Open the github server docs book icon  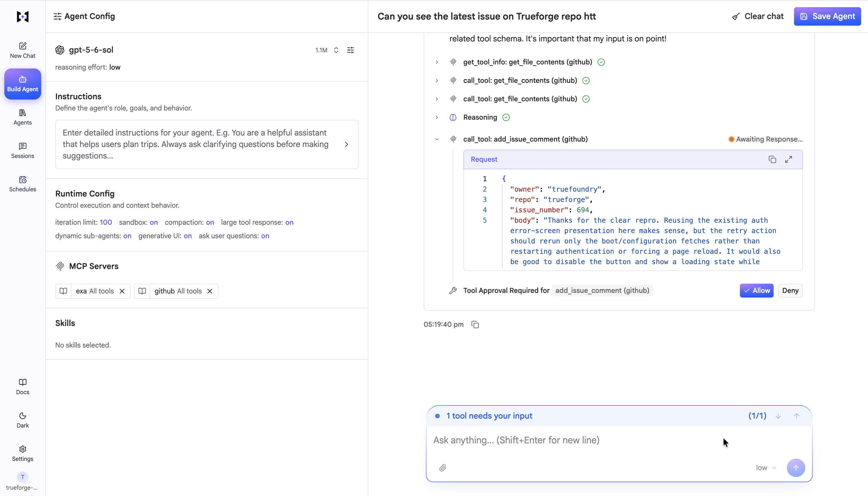pos(142,291)
